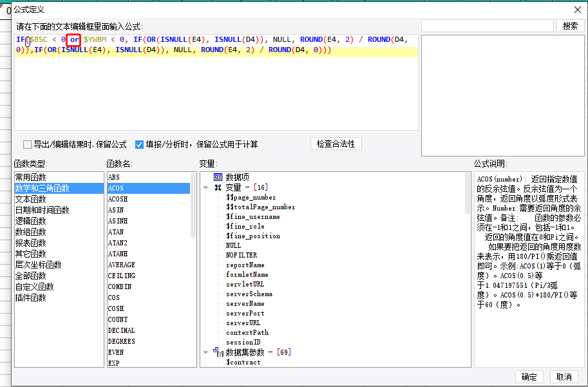Viewport: 588px width, 387px height.
Task: Confirm formula with 确定 button
Action: coord(529,377)
